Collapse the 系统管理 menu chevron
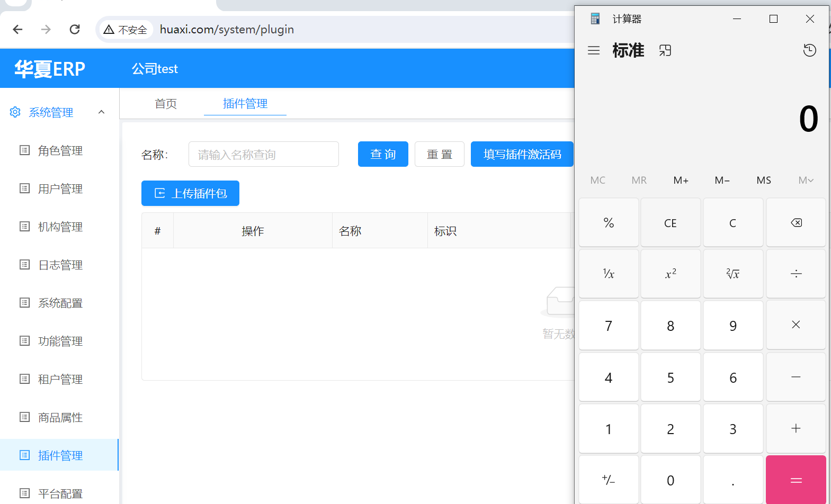831x504 pixels. pyautogui.click(x=102, y=112)
